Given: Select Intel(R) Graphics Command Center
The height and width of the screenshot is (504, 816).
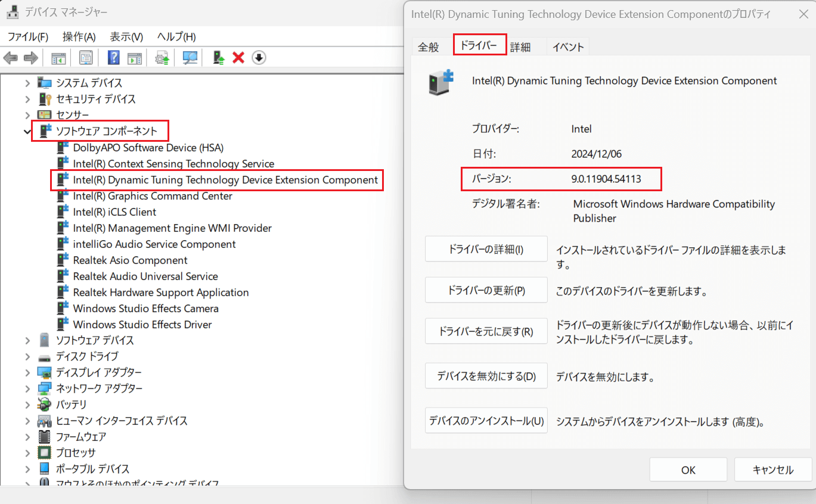Looking at the screenshot, I should pos(153,195).
